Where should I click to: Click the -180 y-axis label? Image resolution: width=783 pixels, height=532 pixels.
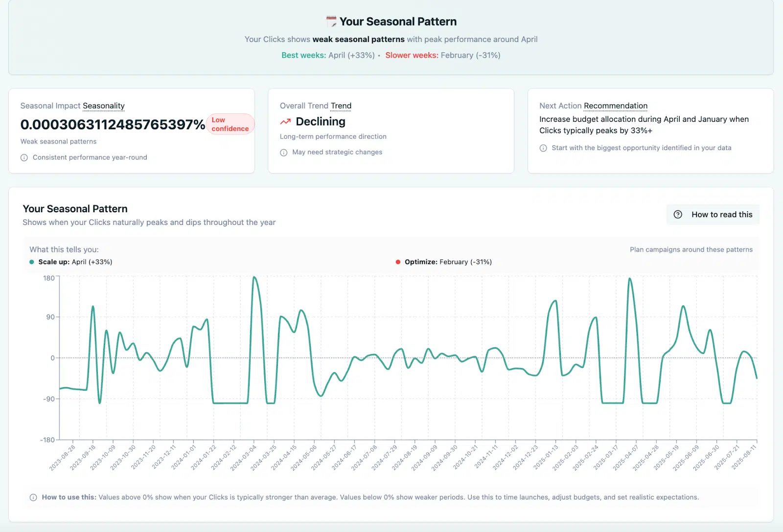(x=47, y=440)
